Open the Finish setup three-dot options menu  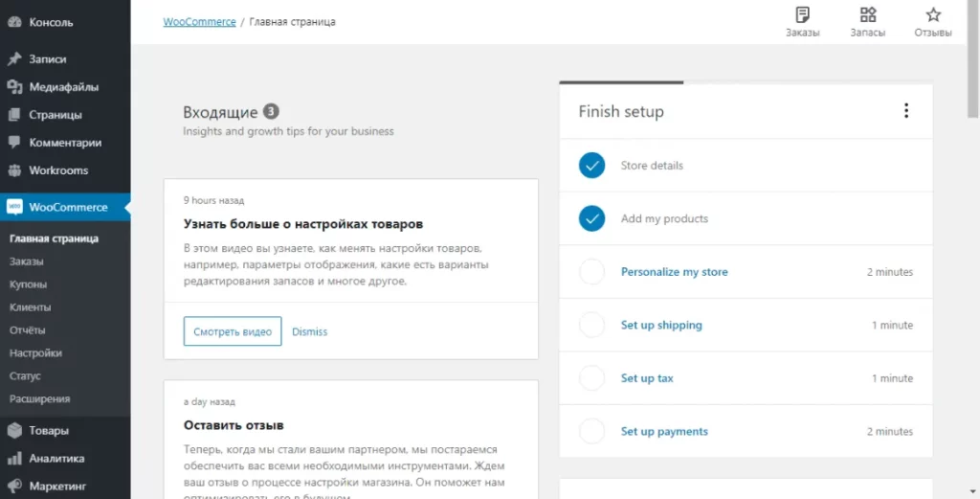[906, 111]
